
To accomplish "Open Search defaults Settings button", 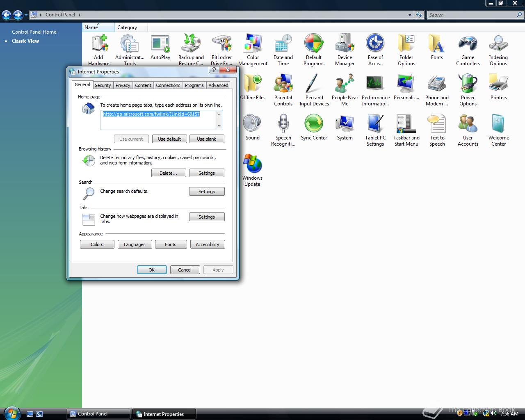I will 207,192.
